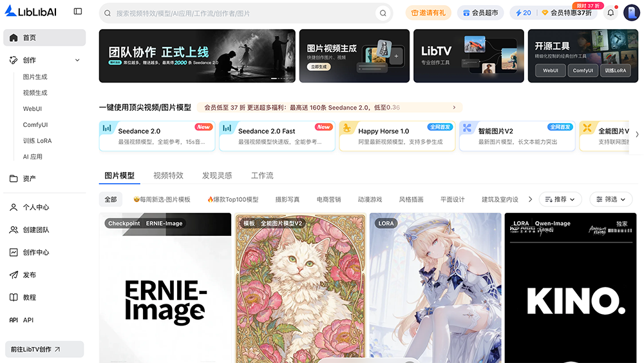
Task: Click the 创建团队 group icon
Action: pyautogui.click(x=14, y=230)
